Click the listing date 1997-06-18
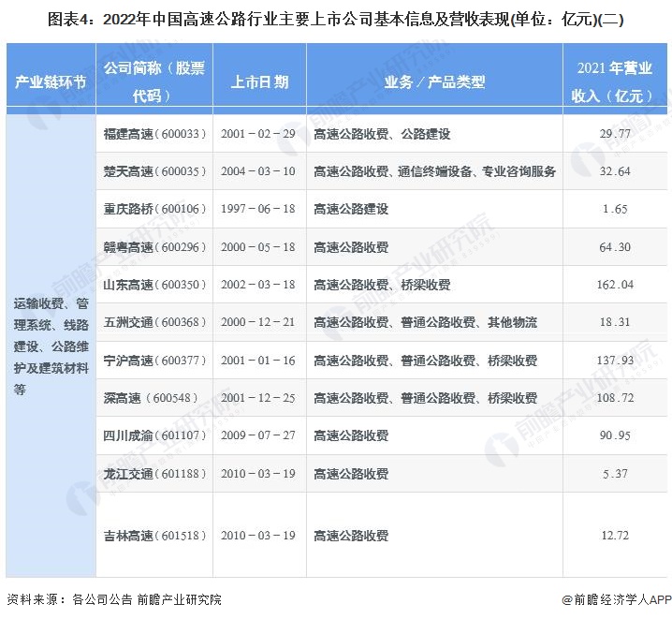 pyautogui.click(x=258, y=209)
